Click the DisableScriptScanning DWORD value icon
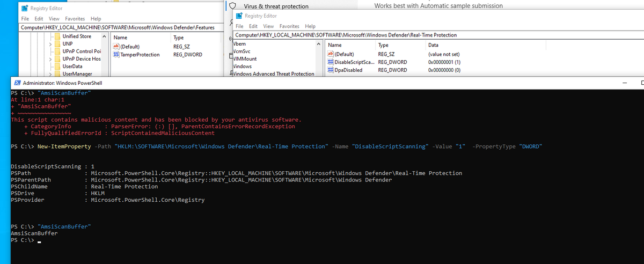This screenshot has width=644, height=264. click(x=331, y=62)
